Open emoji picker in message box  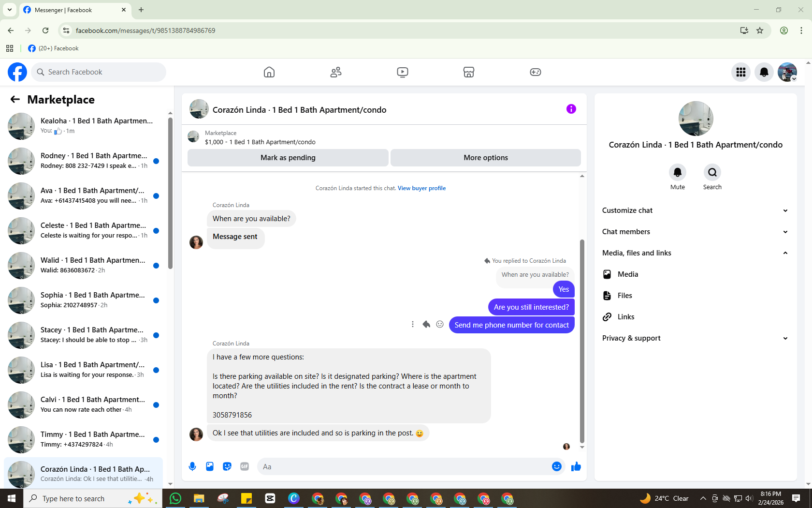click(x=557, y=466)
